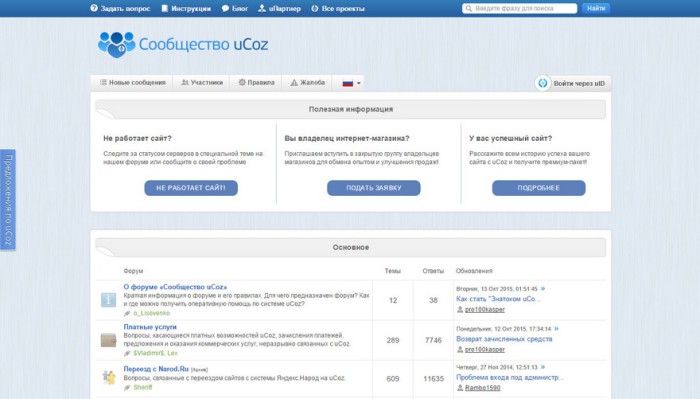Click the info icon of О форуме row
700x399 pixels.
(x=108, y=300)
